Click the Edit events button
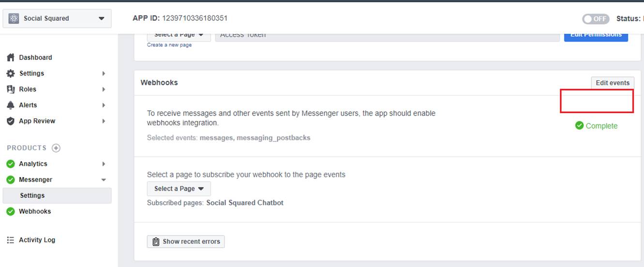The image size is (644, 267). coord(612,83)
